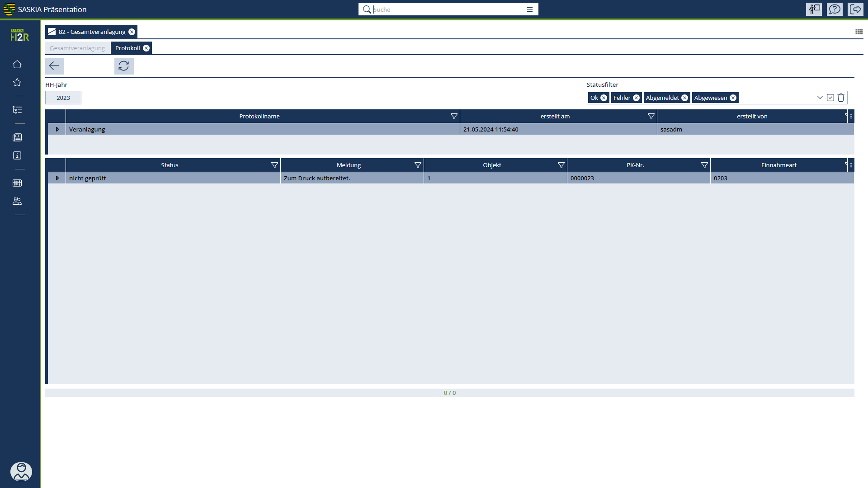Image resolution: width=868 pixels, height=488 pixels.
Task: Remove the Fehler status filter tag
Action: [636, 98]
